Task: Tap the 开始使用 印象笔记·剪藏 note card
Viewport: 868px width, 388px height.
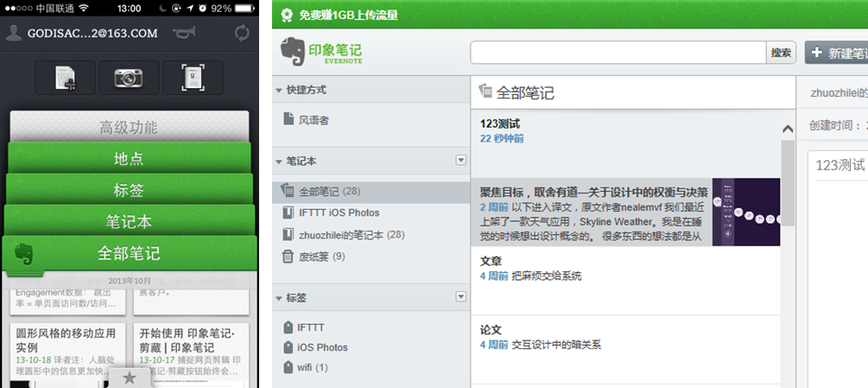Action: 191,355
